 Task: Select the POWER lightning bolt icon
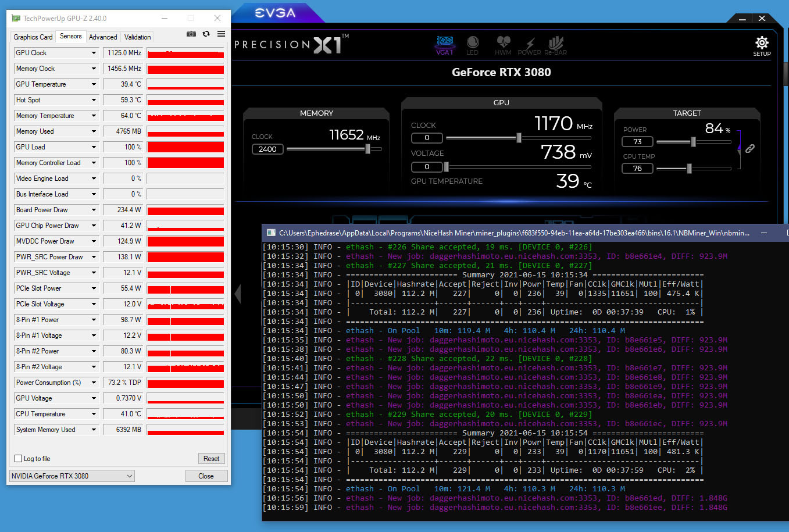[529, 44]
